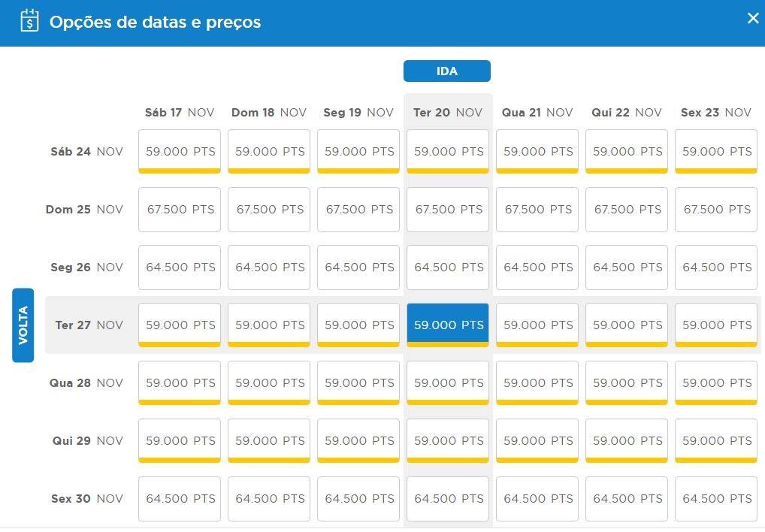Choose 67.500 PTS for Ter 20 and Dom 25
This screenshot has width=765, height=532.
click(x=448, y=209)
